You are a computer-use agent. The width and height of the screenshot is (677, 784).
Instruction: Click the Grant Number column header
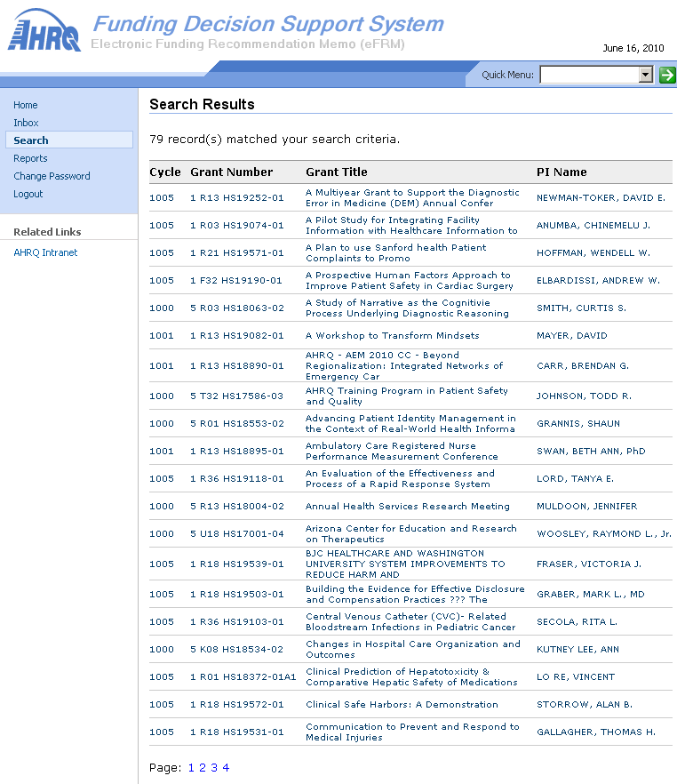231,172
